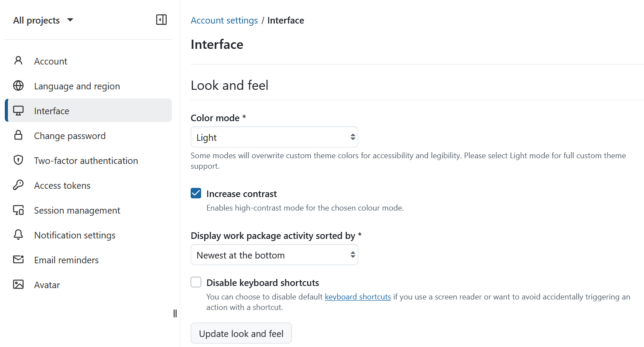Uncheck the Increase contrast checkbox
Image resolution: width=644 pixels, height=347 pixels.
(195, 193)
